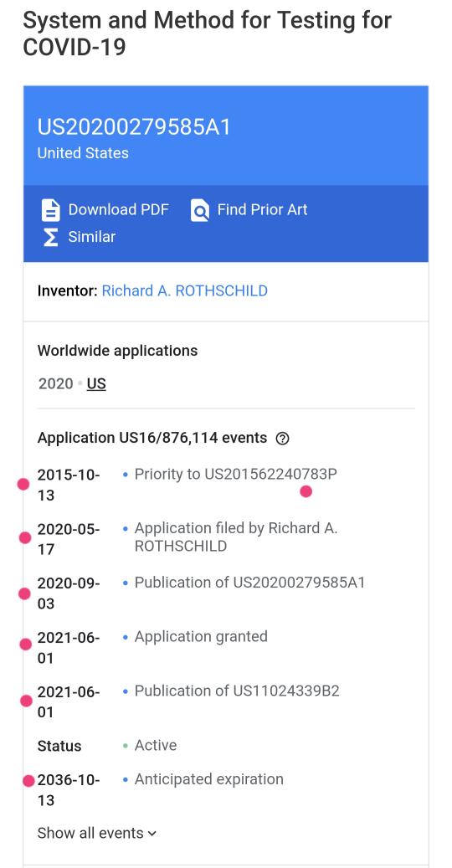
Task: Click the Anticipated expiration event
Action: coord(208,779)
